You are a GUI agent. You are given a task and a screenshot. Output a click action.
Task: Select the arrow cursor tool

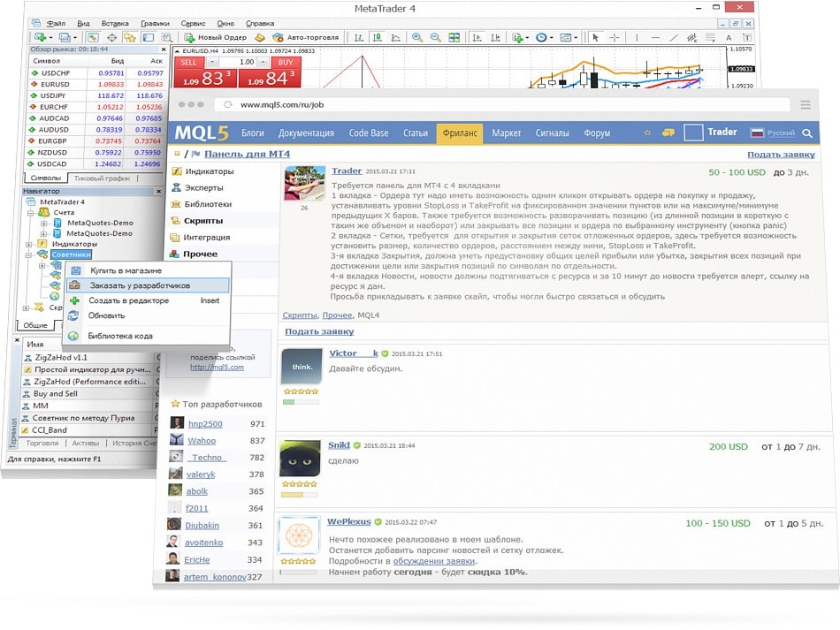click(x=595, y=38)
